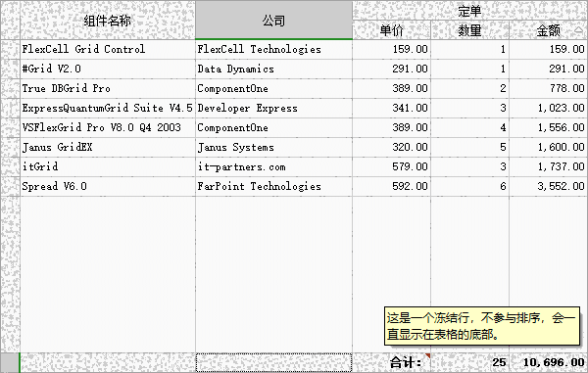This screenshot has width=588, height=373.
Task: Select the 组件名称 column header
Action: coord(108,21)
